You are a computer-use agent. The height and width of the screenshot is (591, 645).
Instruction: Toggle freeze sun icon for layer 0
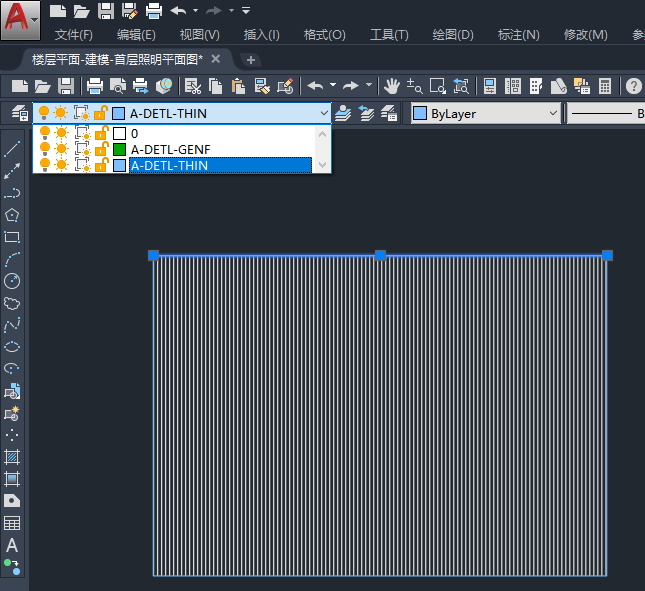62,133
